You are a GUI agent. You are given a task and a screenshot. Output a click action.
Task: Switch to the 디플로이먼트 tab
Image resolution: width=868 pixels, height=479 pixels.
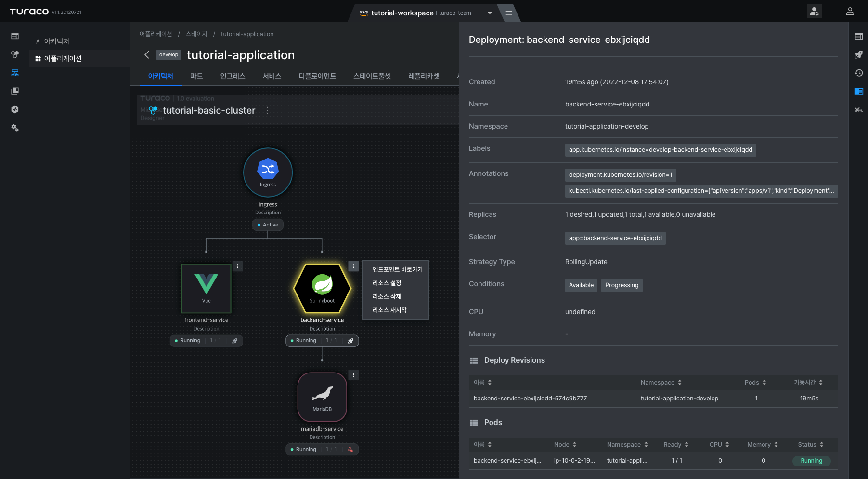click(x=317, y=76)
